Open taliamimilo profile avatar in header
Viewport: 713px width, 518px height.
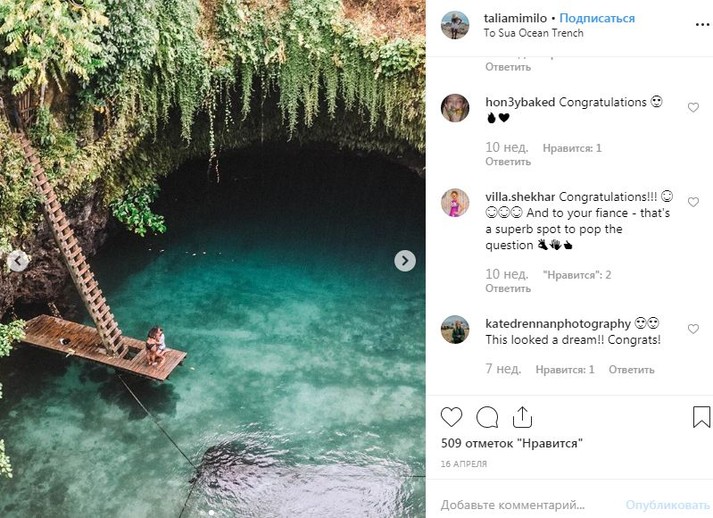tap(455, 25)
